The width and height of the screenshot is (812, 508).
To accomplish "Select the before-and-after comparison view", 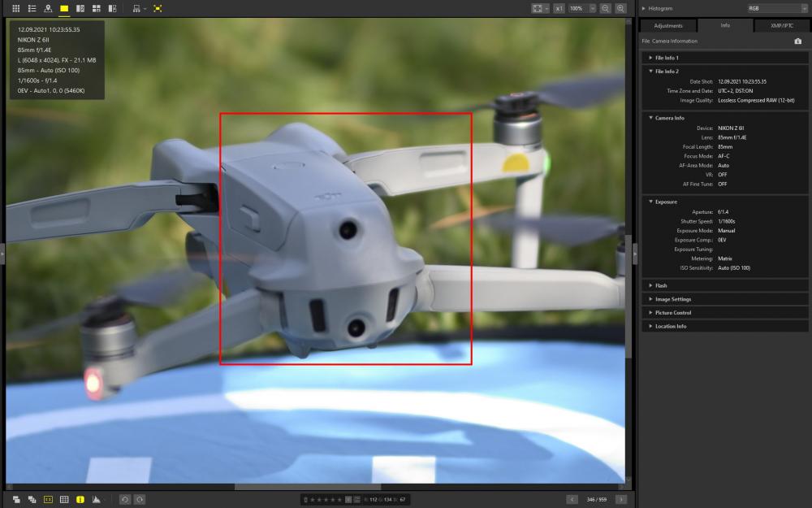I will 112,8.
